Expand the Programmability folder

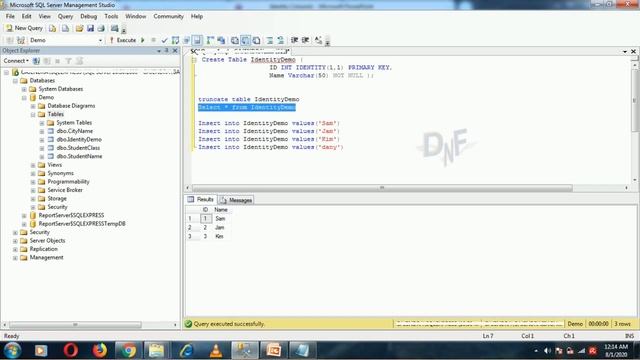point(33,182)
